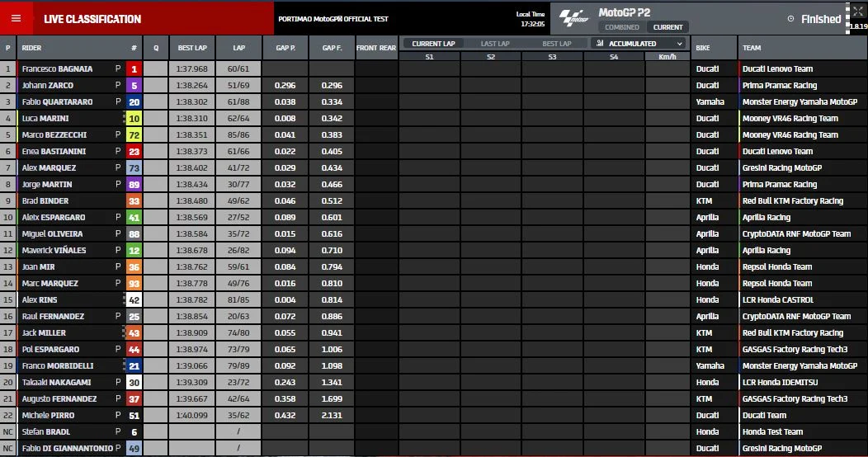
Task: Sort by BEST LAP column header
Action: [192, 48]
